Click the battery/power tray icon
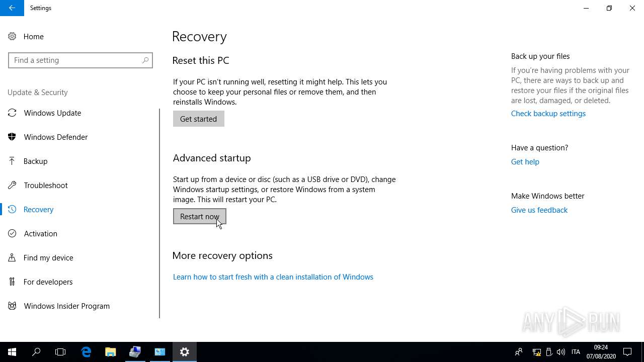 pyautogui.click(x=549, y=352)
